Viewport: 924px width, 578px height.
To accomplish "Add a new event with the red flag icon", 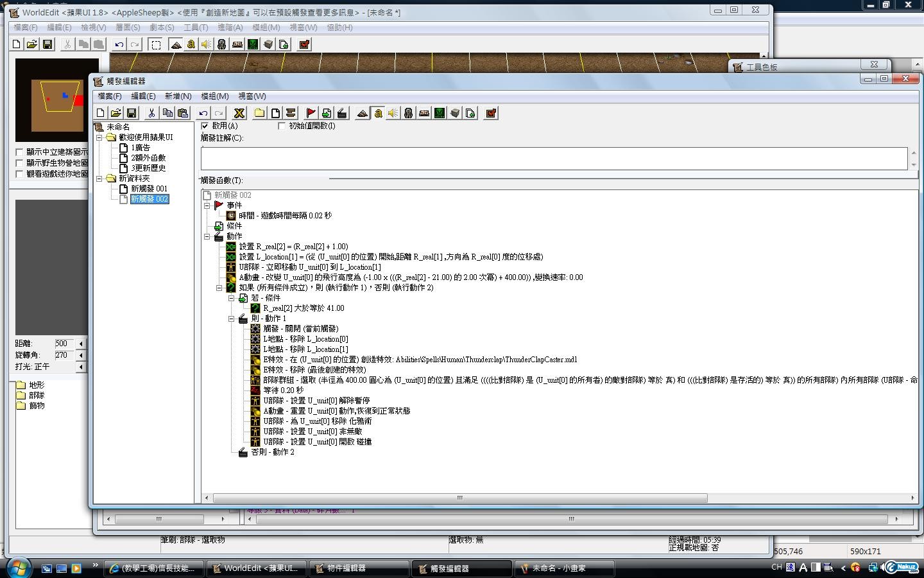I will point(311,113).
